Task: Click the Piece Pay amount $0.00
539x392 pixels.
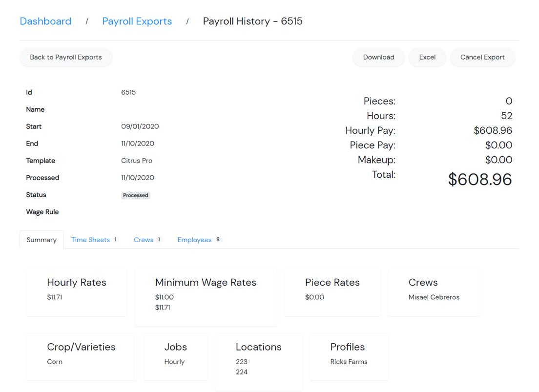Action: [498, 145]
